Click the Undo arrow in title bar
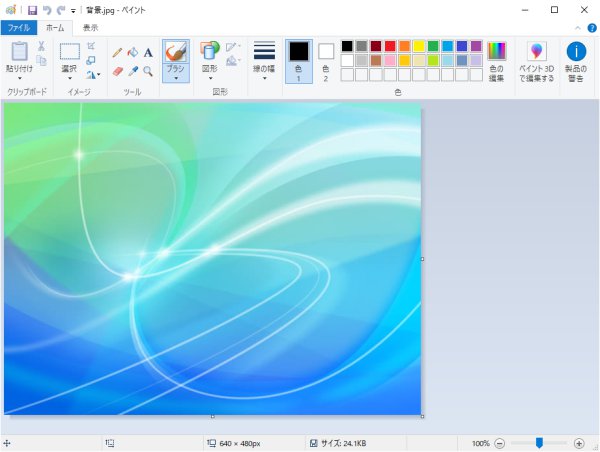The image size is (600, 452). pyautogui.click(x=47, y=10)
